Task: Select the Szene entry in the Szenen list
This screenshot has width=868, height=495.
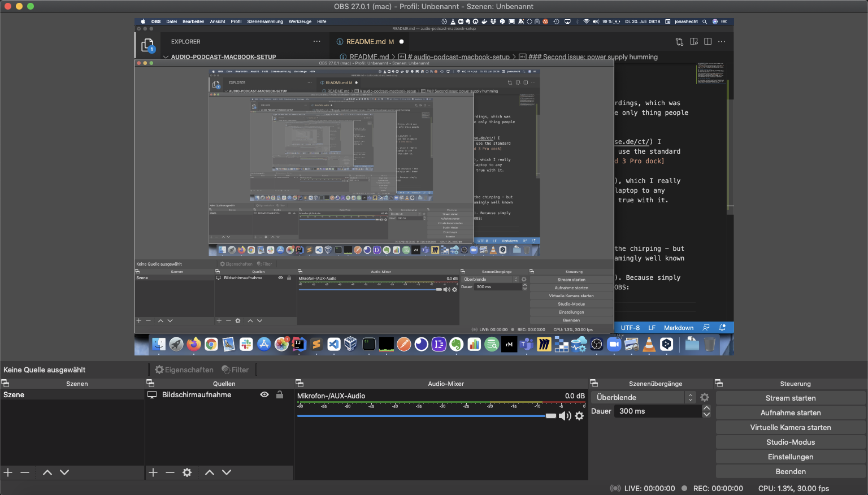Action: click(72, 395)
